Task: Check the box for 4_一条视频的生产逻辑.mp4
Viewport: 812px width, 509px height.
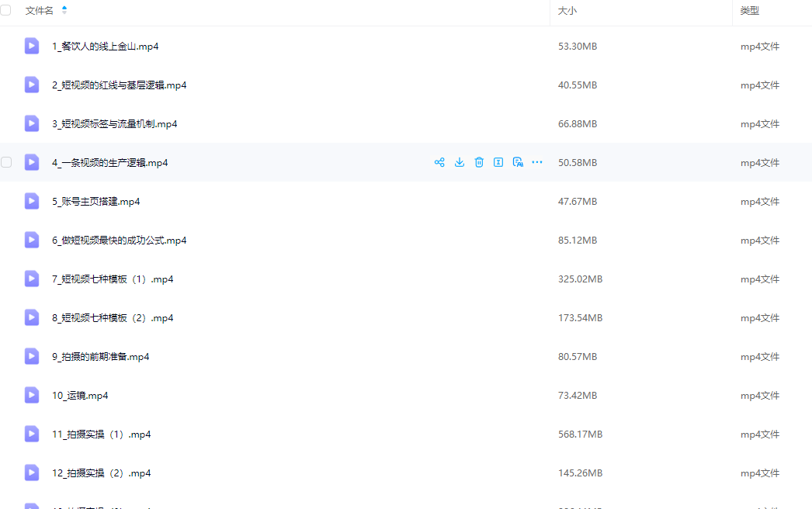Action: [6, 162]
